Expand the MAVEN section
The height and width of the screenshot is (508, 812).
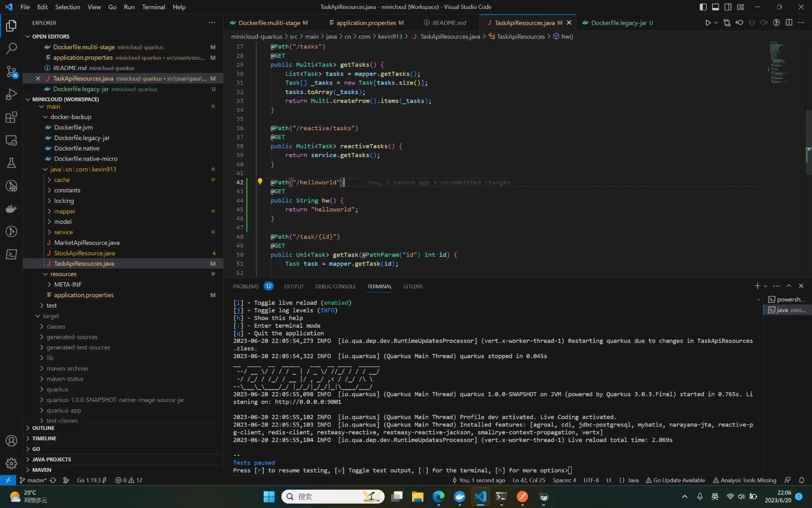tap(124, 470)
